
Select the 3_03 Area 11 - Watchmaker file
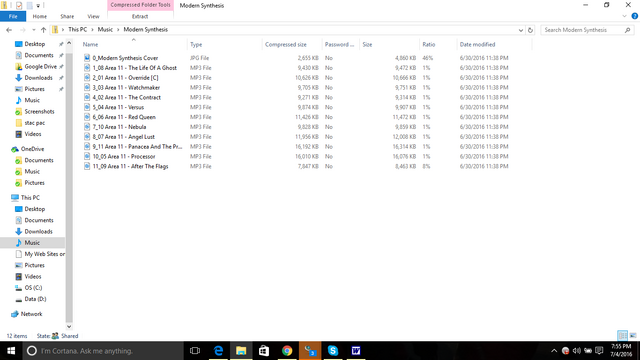[126, 87]
